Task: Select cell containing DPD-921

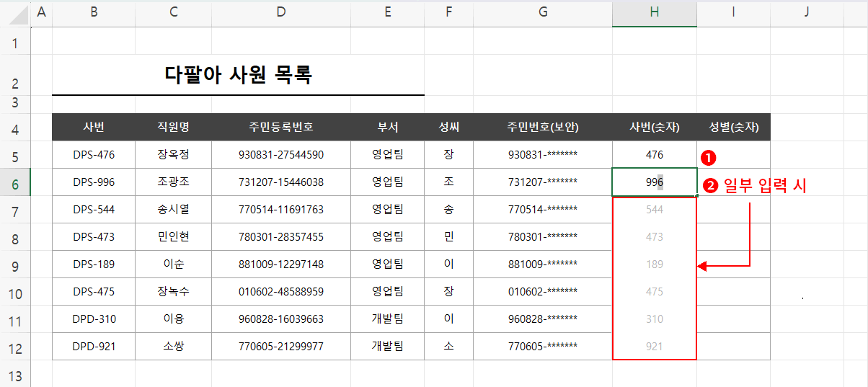Action: point(94,347)
